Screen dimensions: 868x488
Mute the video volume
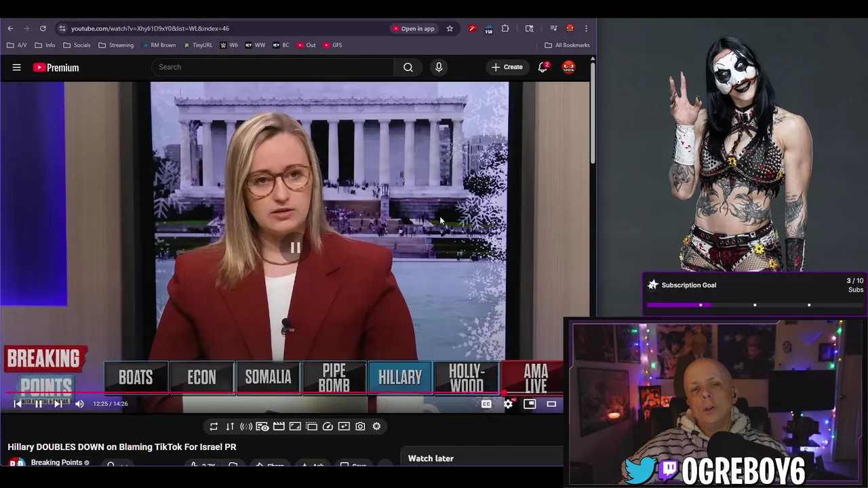pos(79,404)
